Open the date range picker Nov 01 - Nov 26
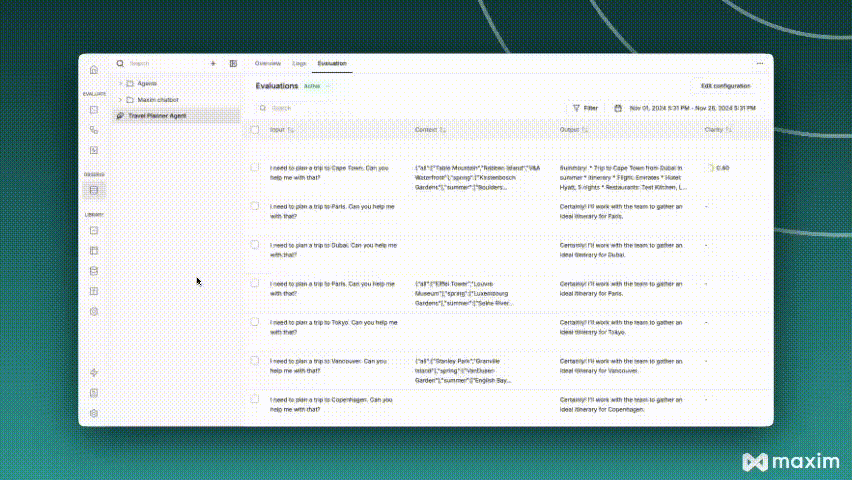The height and width of the screenshot is (480, 852). [x=686, y=108]
